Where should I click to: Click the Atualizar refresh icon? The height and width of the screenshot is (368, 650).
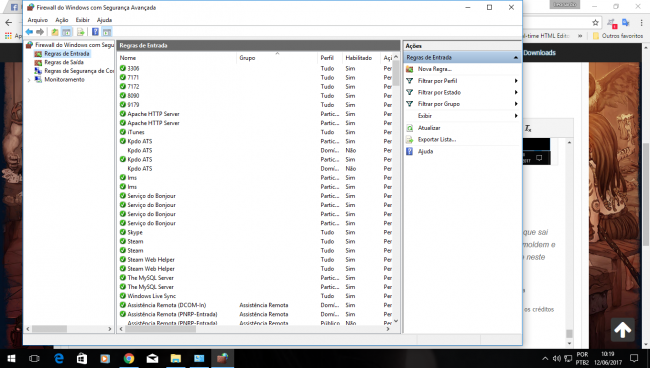point(410,128)
